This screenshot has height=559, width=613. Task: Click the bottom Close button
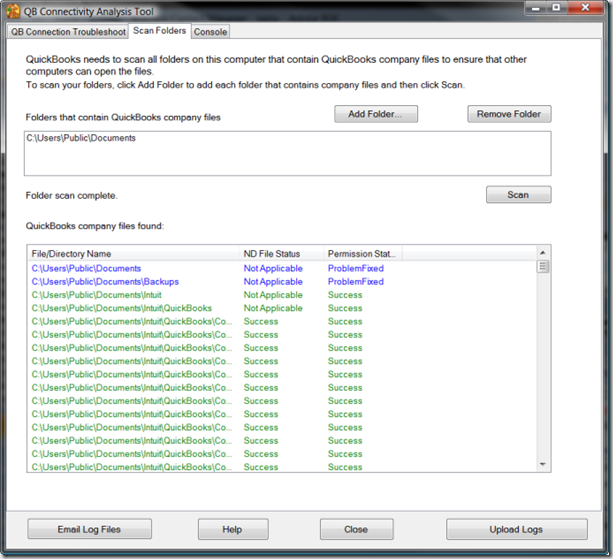[x=357, y=529]
